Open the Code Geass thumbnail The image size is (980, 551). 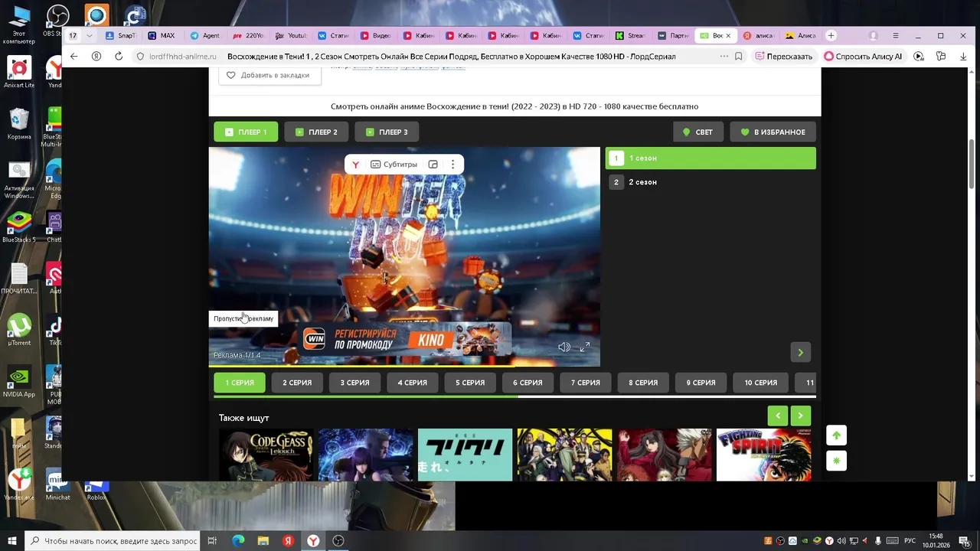[x=266, y=455]
